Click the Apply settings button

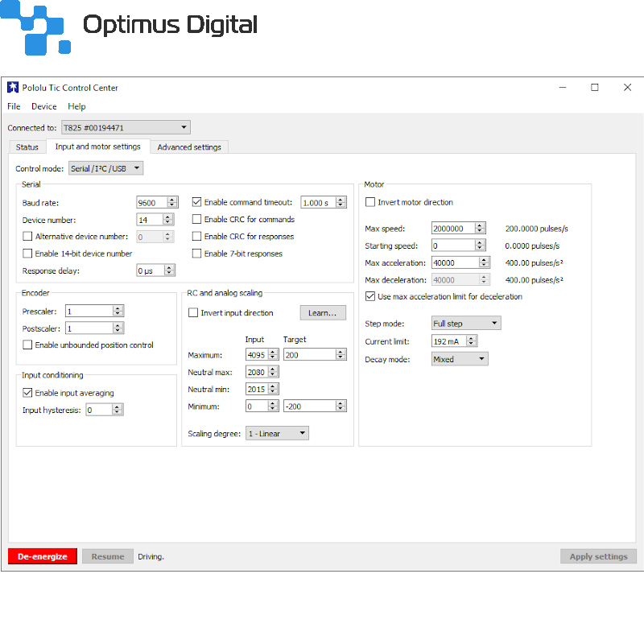point(598,556)
